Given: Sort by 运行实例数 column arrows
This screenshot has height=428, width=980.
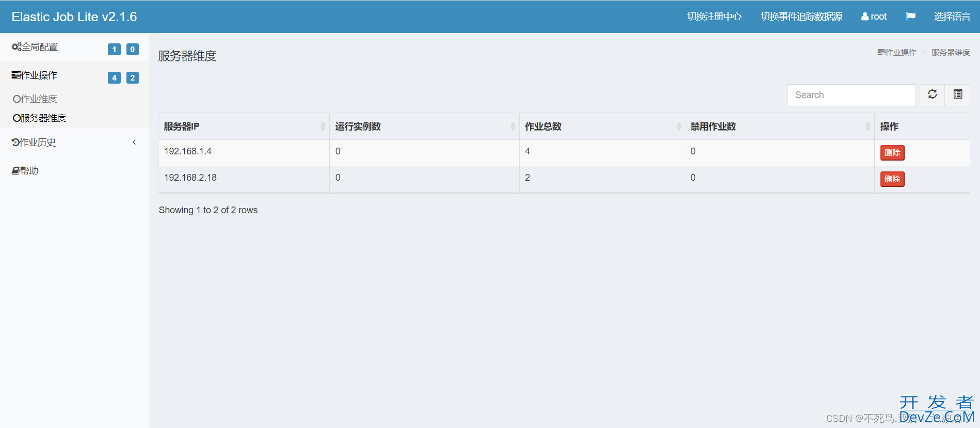Looking at the screenshot, I should click(513, 126).
